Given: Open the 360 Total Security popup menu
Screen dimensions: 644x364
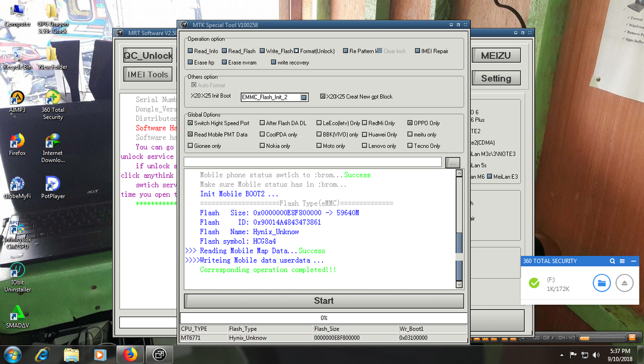Looking at the screenshot, I should [622, 261].
